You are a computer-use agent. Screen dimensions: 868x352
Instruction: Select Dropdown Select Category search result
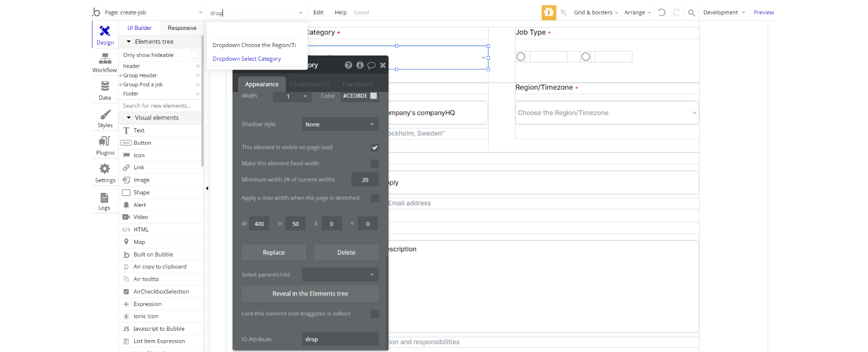[247, 59]
